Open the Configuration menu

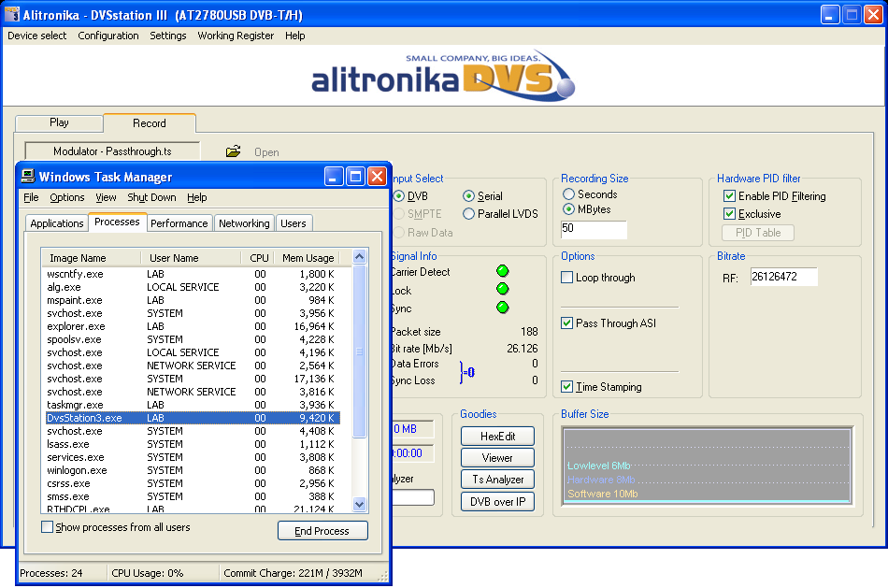tap(108, 36)
